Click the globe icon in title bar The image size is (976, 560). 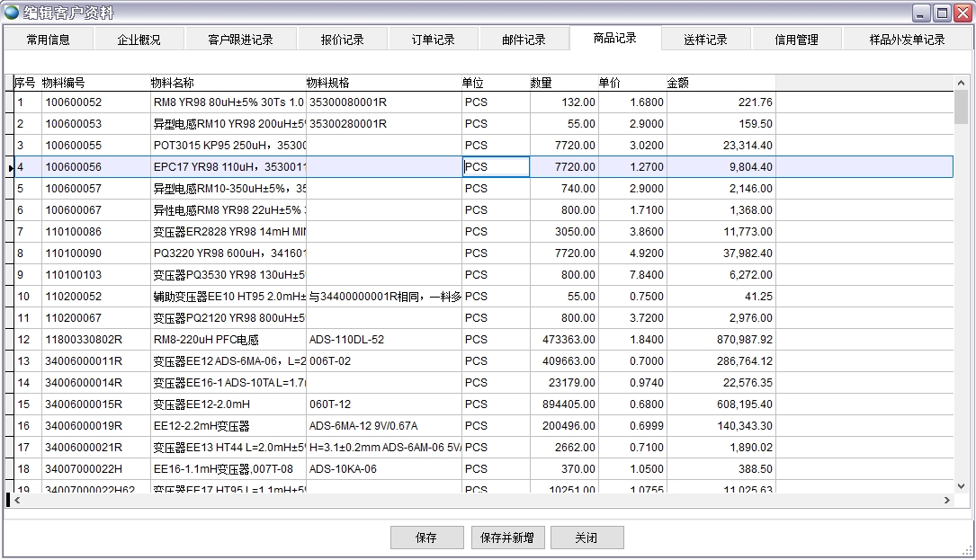point(12,13)
